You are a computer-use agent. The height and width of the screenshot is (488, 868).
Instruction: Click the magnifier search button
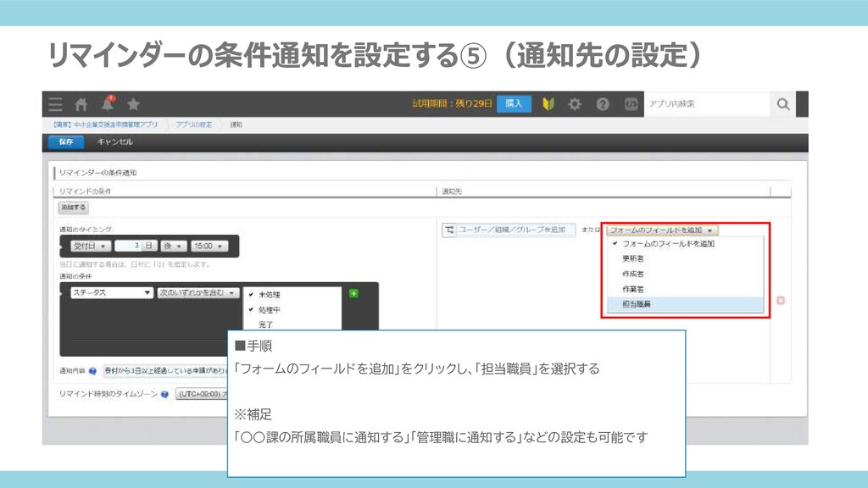[x=782, y=104]
